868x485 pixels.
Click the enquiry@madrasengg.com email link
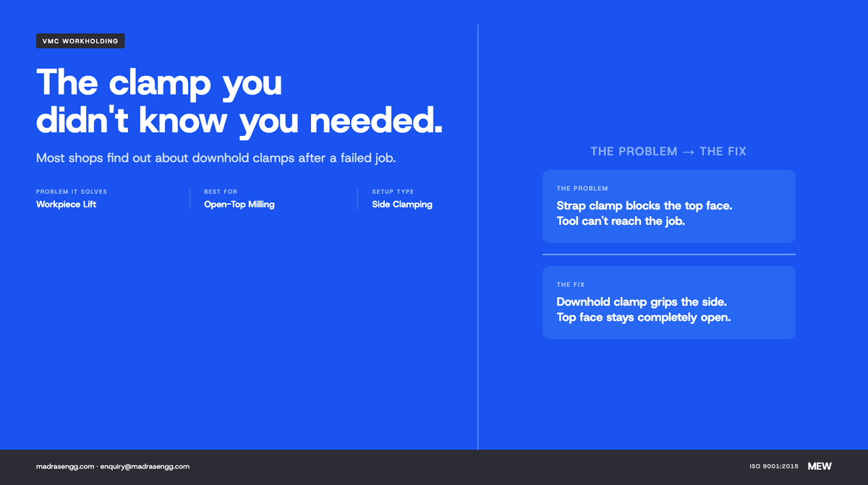point(145,467)
